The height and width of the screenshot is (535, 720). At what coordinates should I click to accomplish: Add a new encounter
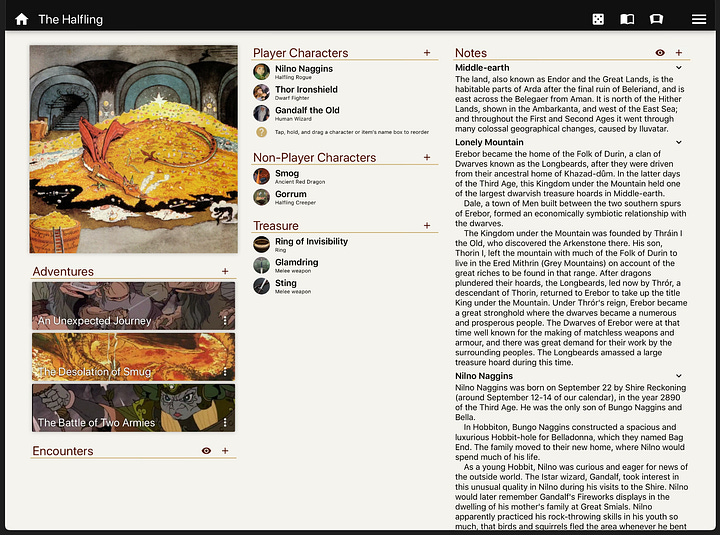pyautogui.click(x=225, y=451)
